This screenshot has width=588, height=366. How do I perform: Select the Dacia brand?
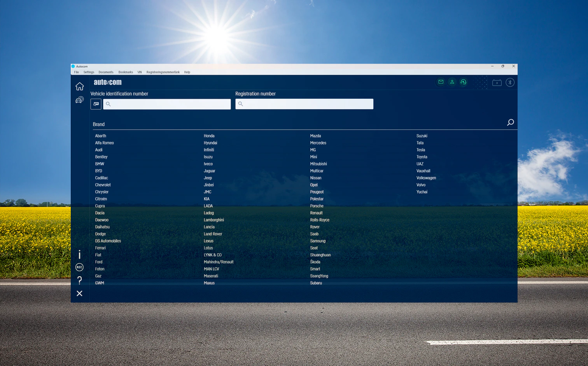100,213
